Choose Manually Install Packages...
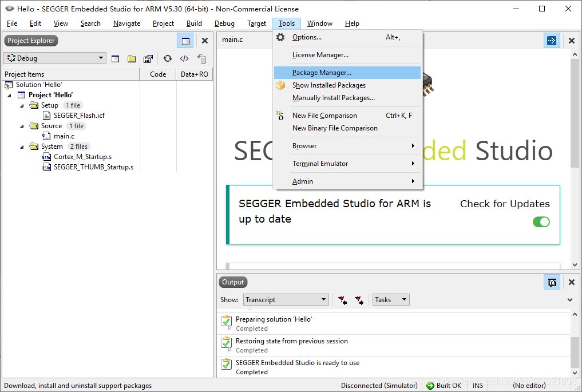 (347, 98)
